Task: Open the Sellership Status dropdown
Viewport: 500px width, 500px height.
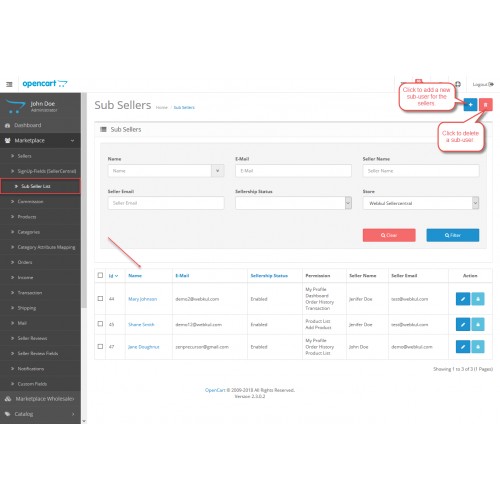Action: click(x=293, y=203)
